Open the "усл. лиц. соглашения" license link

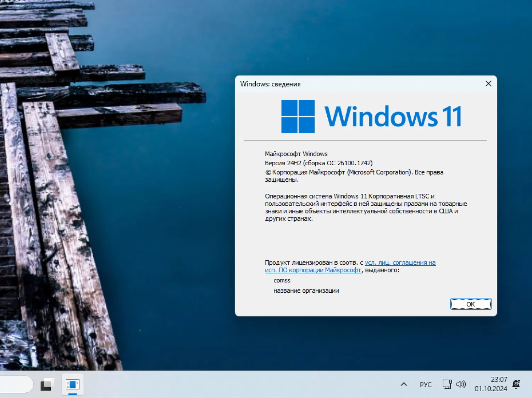coord(350,266)
